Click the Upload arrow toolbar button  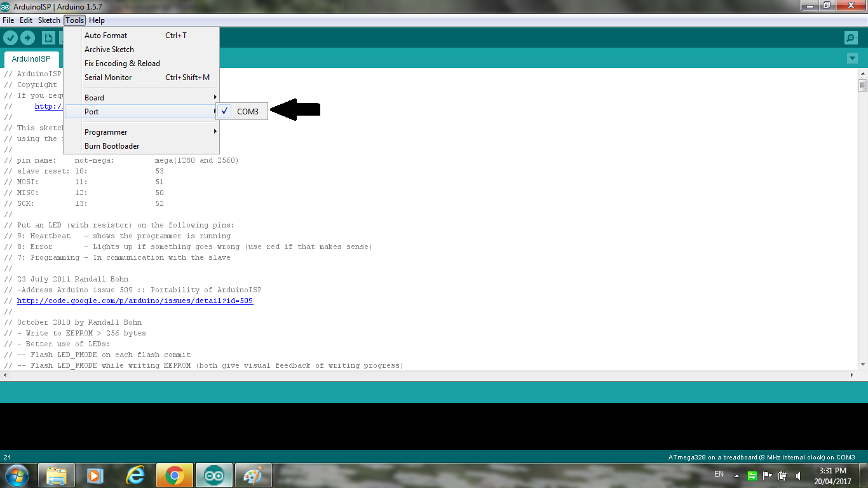(x=27, y=37)
